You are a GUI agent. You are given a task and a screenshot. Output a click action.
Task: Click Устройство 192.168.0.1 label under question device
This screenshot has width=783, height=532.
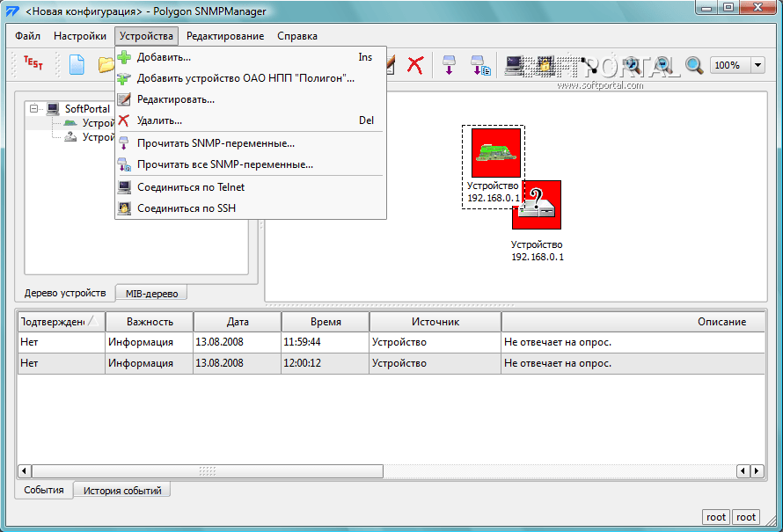click(538, 251)
